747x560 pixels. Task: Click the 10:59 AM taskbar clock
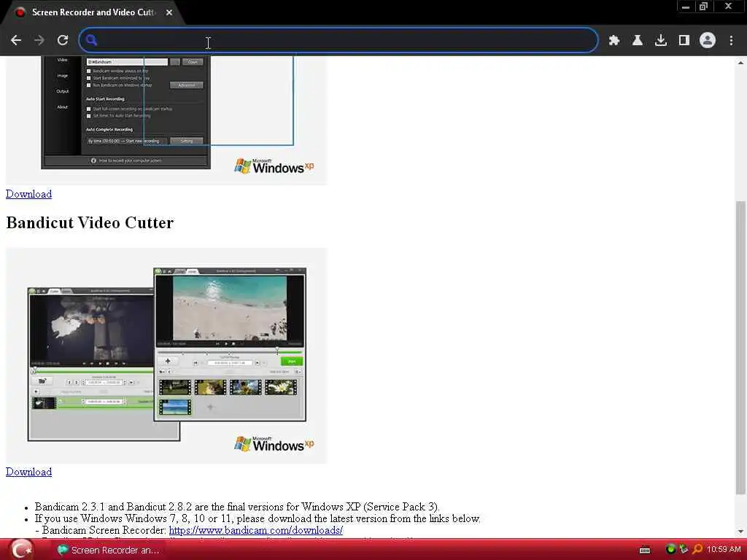coord(724,550)
